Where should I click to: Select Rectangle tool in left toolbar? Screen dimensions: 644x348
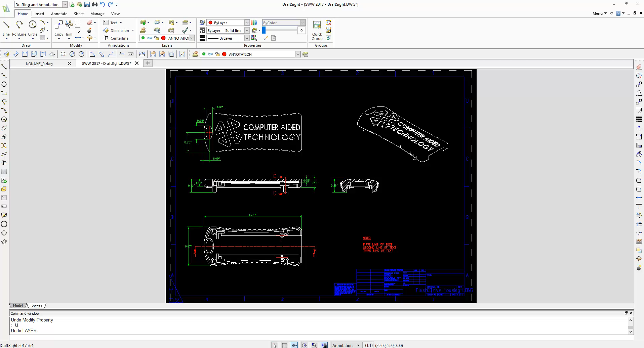4,93
